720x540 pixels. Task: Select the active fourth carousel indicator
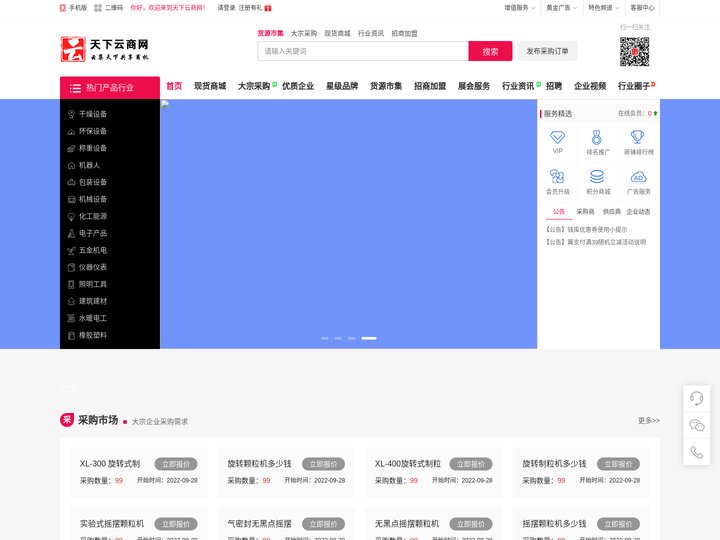coord(369,338)
